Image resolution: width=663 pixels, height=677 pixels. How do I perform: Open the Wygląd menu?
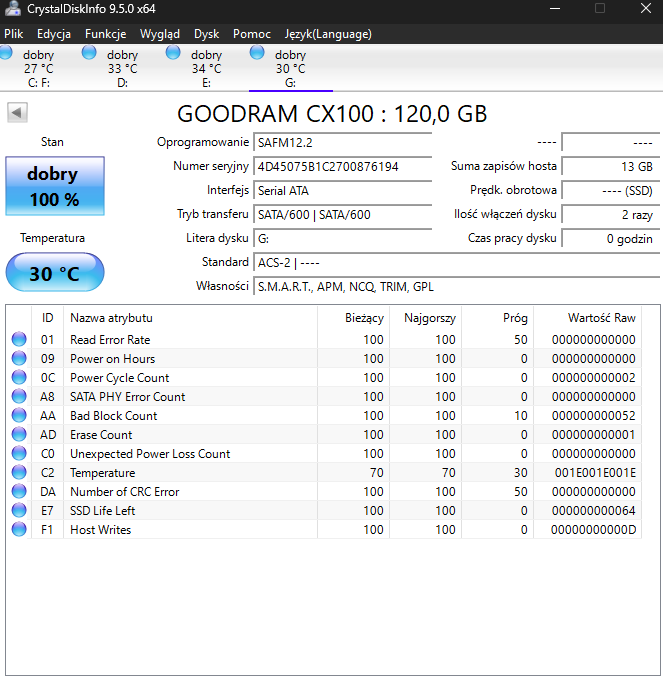(160, 34)
